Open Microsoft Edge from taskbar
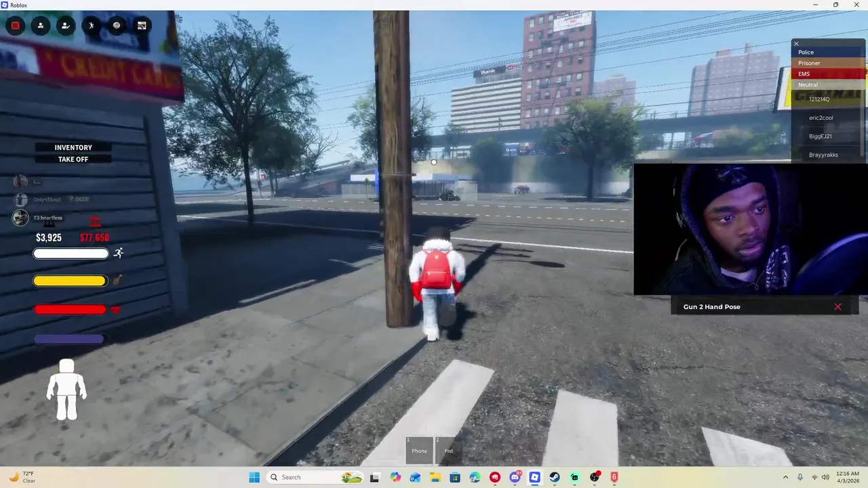 (475, 477)
